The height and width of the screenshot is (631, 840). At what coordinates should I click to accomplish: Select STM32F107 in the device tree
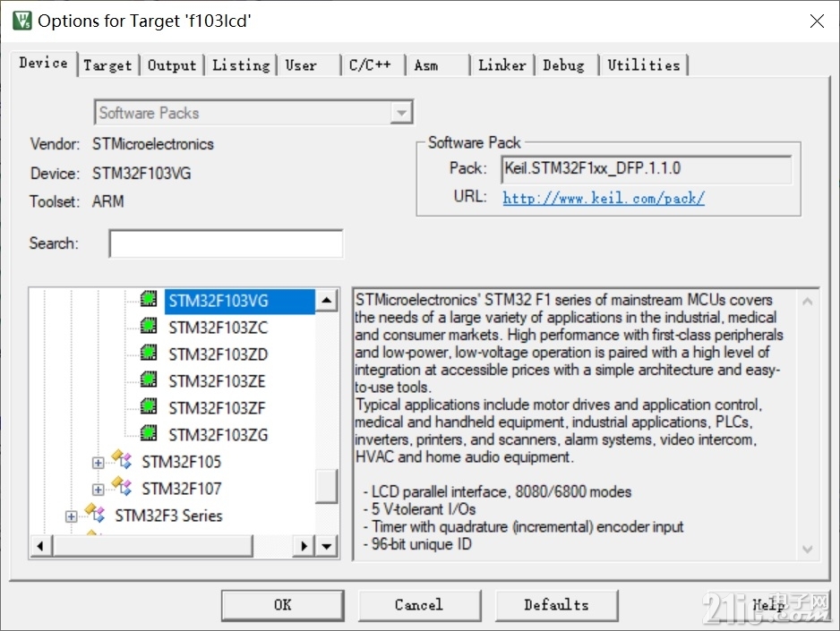pos(181,488)
